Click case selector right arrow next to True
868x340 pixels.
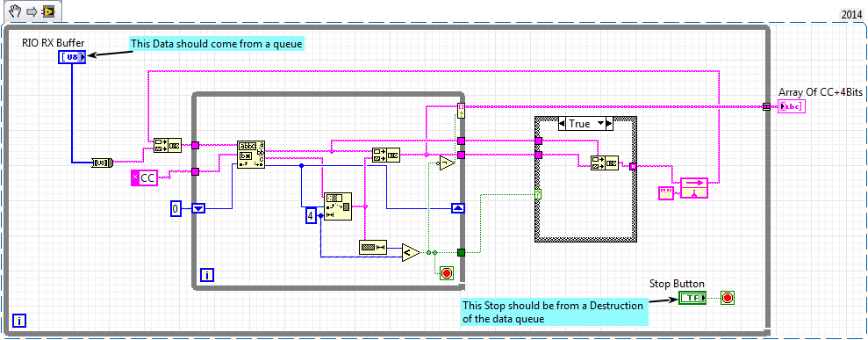(x=608, y=124)
